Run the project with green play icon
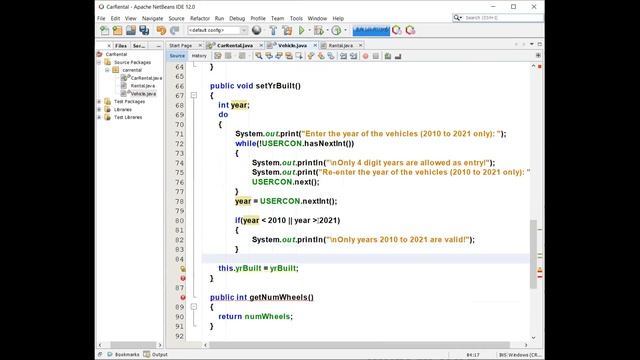Screen dimensions: 640x360 (x=302, y=30)
